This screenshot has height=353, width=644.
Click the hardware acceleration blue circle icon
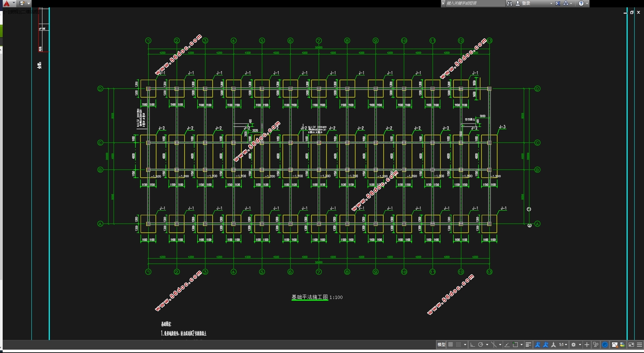(x=605, y=345)
